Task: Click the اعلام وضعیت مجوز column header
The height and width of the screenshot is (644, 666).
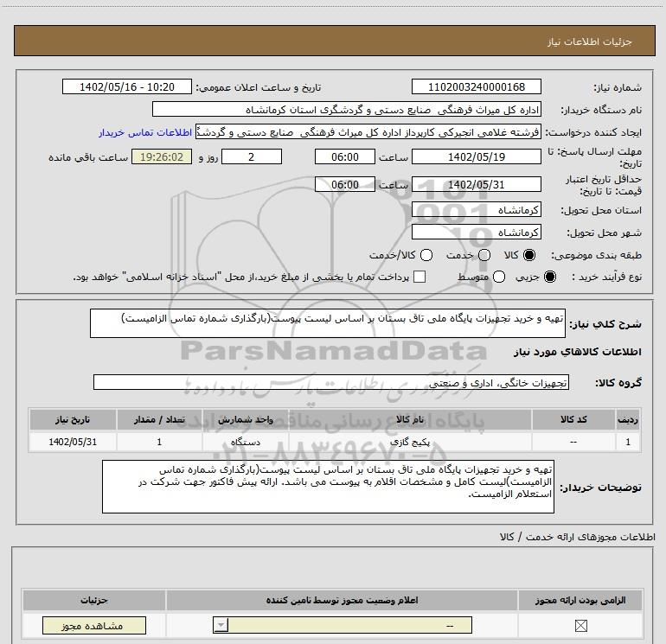Action: pyautogui.click(x=342, y=600)
